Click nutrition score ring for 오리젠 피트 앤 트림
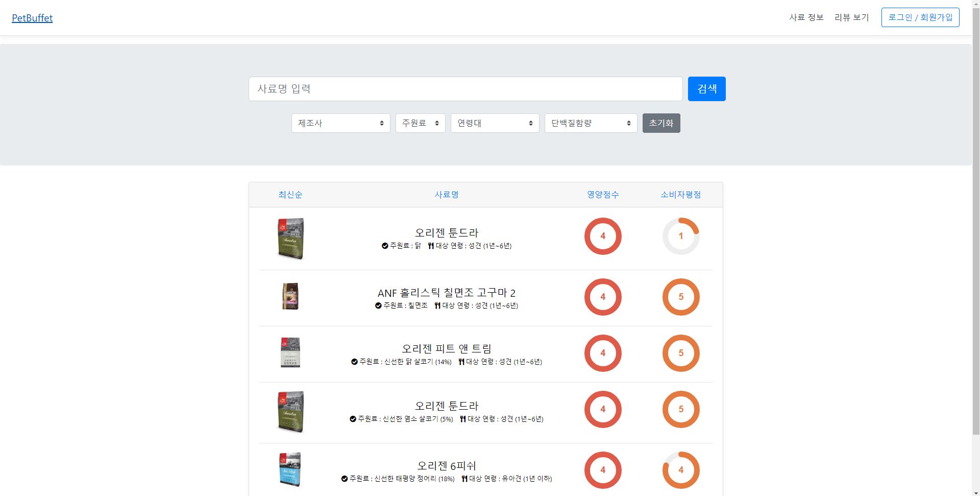This screenshot has width=980, height=496. click(x=603, y=353)
